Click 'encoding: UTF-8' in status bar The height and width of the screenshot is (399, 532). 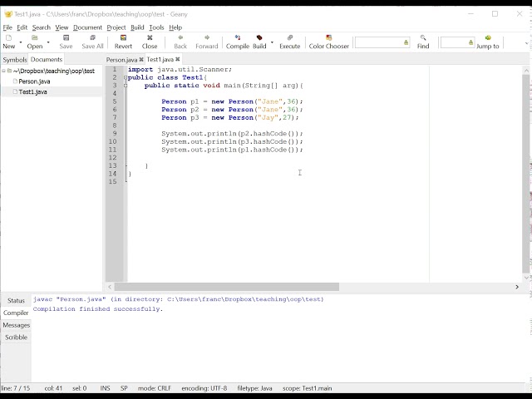pos(204,388)
